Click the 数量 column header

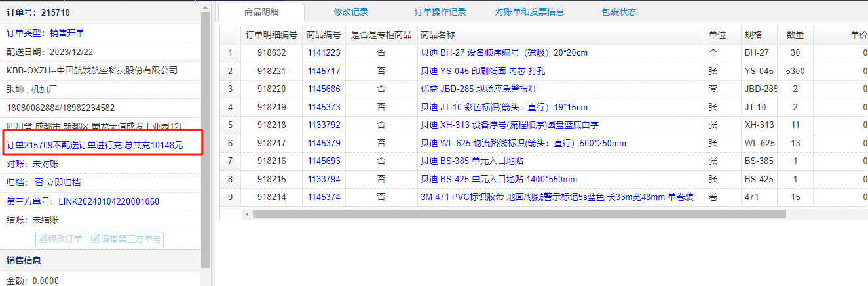[795, 35]
